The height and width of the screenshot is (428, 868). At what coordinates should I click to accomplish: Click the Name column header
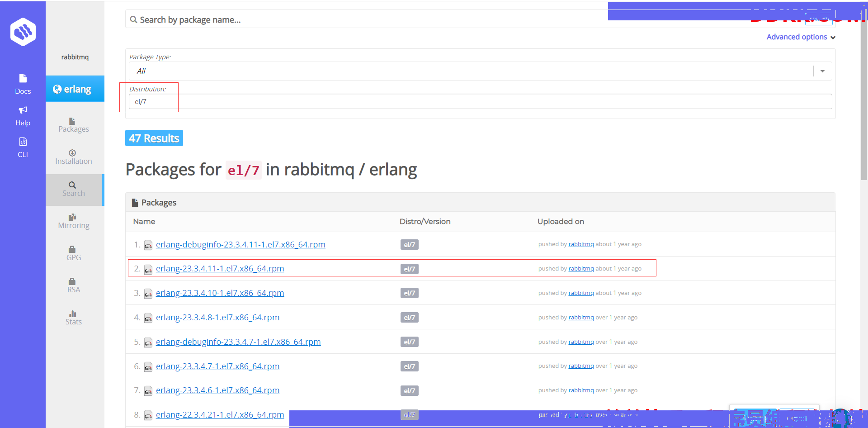point(144,221)
